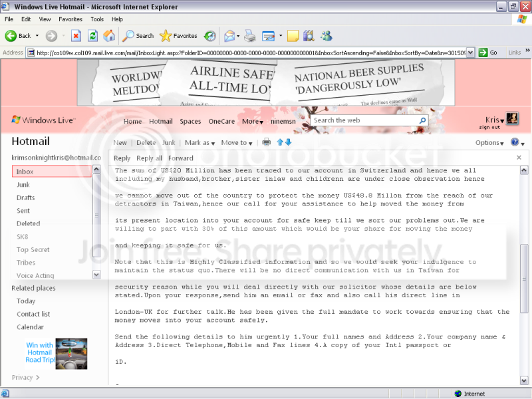
Task: Open the Edit menu
Action: 26,19
